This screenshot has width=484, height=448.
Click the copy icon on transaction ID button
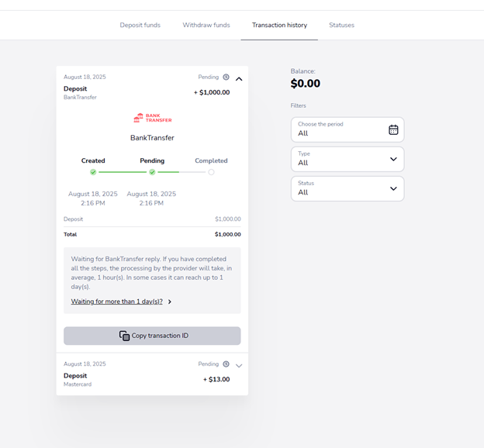(x=124, y=336)
